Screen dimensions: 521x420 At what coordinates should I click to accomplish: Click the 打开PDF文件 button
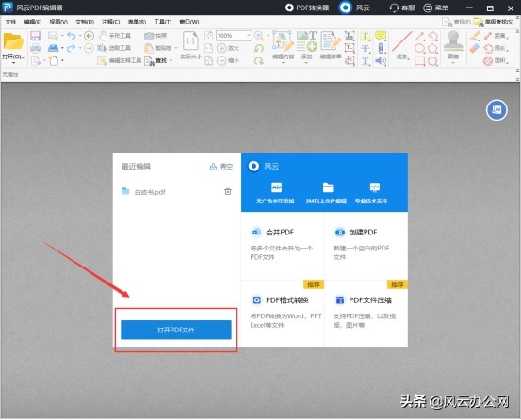tap(176, 330)
